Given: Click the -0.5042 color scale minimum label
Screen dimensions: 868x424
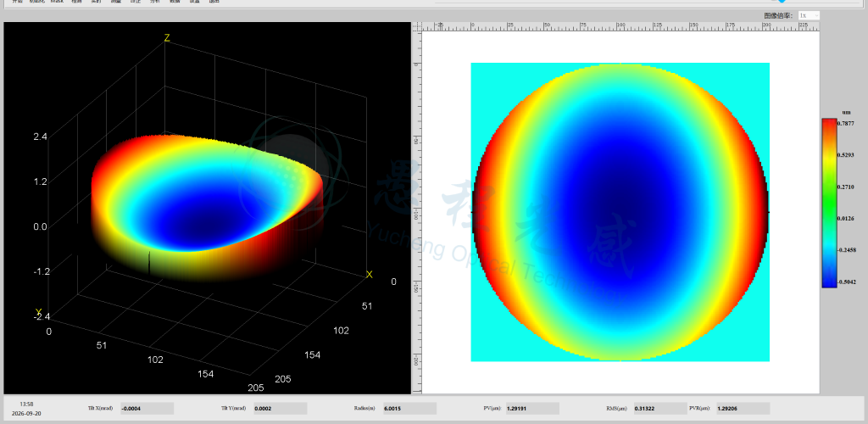Looking at the screenshot, I should tap(847, 282).
